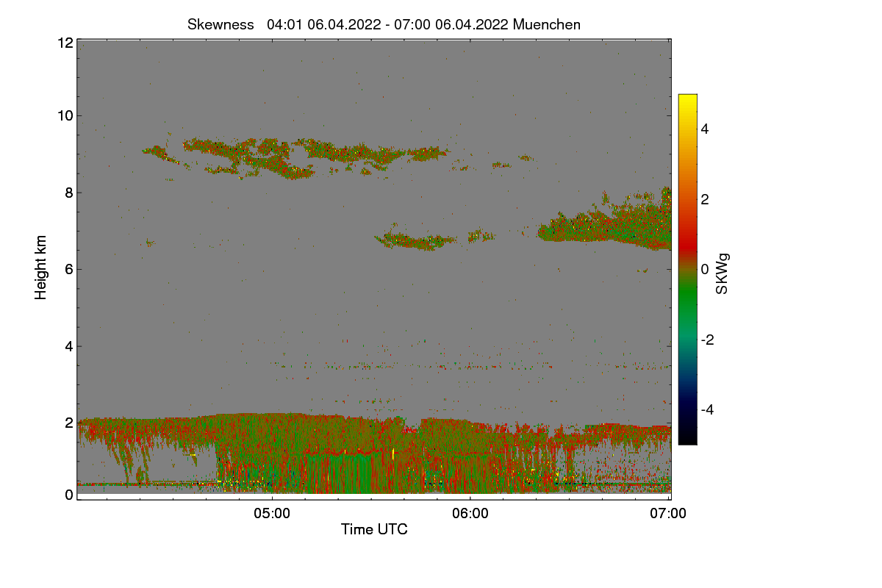
Task: Pick the yellow top of the colorbar
Action: pyautogui.click(x=687, y=99)
